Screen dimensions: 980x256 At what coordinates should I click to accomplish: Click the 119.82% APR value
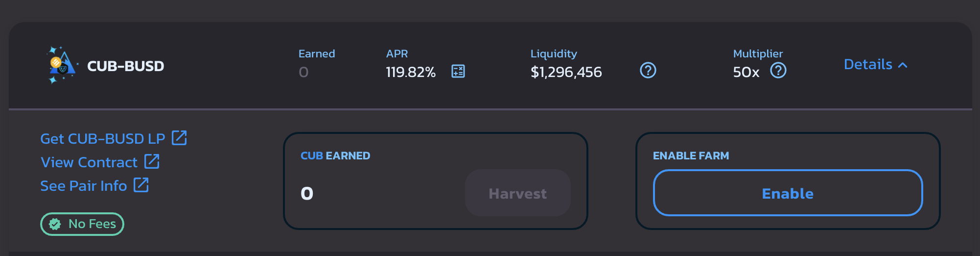[410, 73]
